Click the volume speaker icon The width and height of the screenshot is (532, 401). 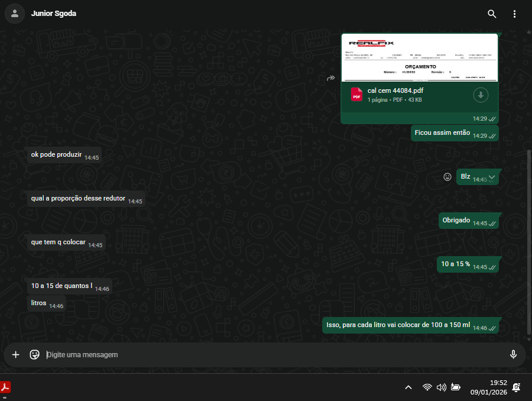(x=441, y=387)
